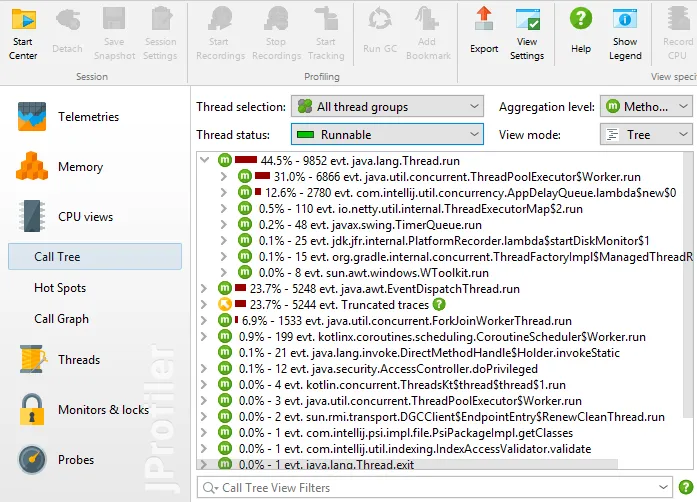Expand the CoroutineScheduler$Worker.run node

point(204,337)
